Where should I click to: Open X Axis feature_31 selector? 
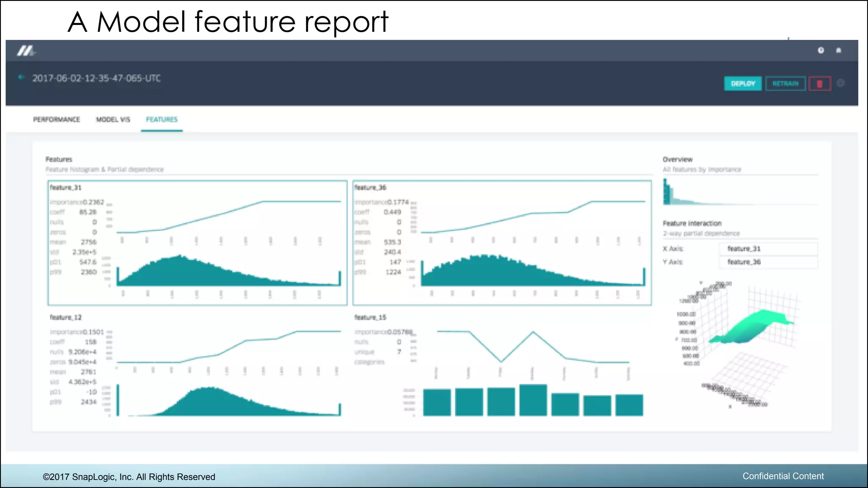click(768, 249)
